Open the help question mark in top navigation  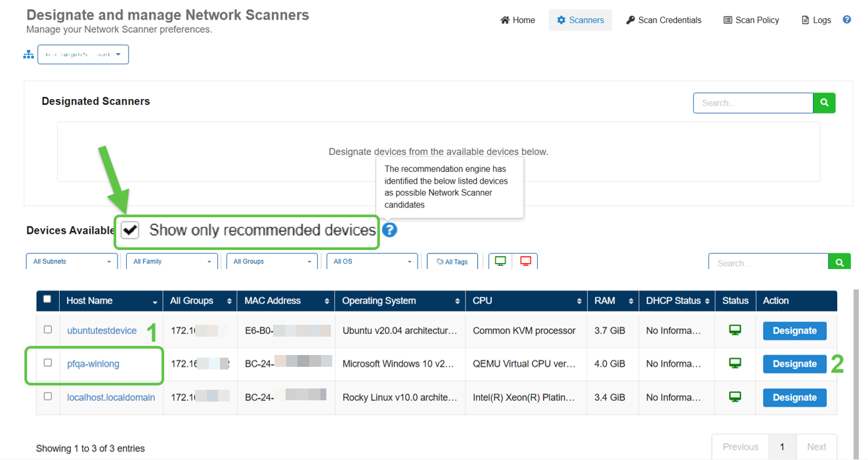(847, 20)
